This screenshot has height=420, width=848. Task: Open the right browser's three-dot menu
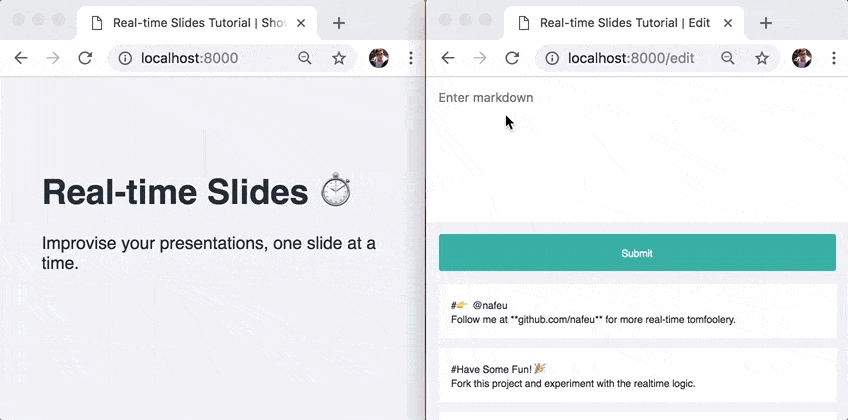tap(834, 58)
